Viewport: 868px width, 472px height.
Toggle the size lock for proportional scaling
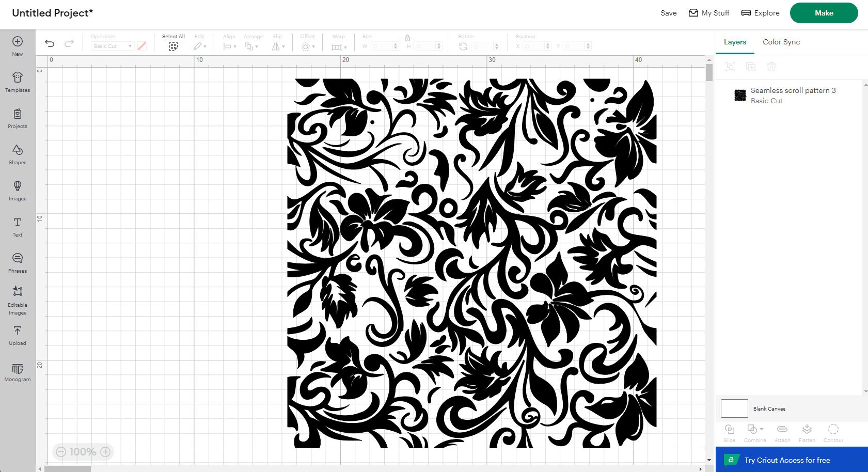407,38
